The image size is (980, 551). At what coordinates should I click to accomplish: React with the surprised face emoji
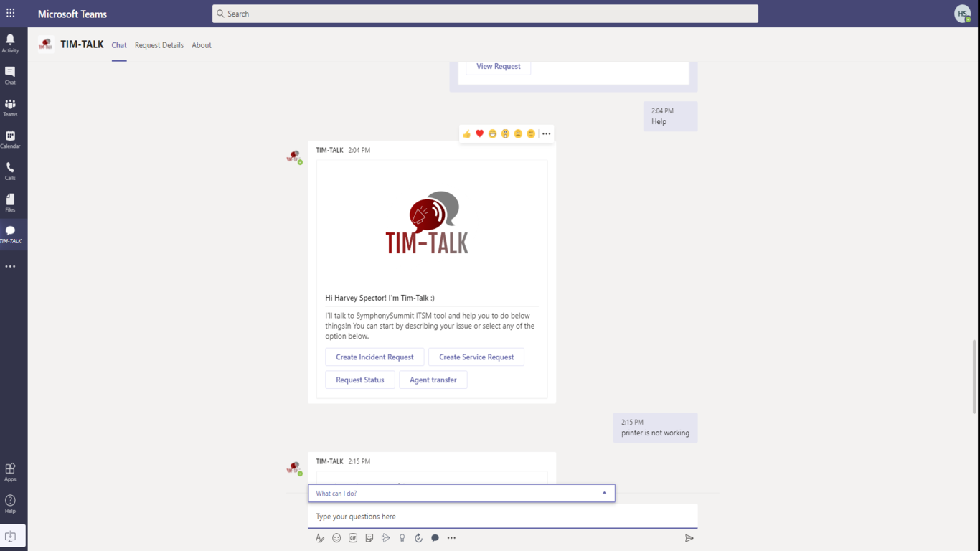click(x=505, y=133)
